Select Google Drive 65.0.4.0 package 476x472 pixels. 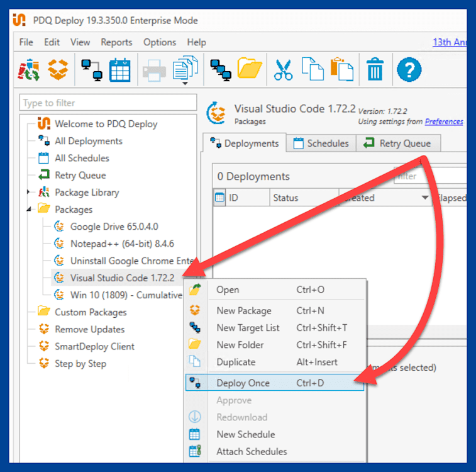(114, 227)
